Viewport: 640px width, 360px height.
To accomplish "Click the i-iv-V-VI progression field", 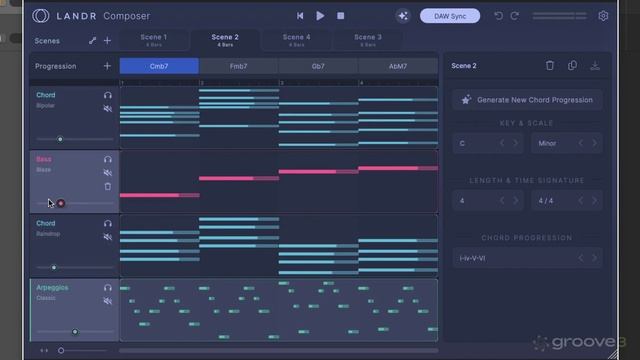I will point(527,258).
